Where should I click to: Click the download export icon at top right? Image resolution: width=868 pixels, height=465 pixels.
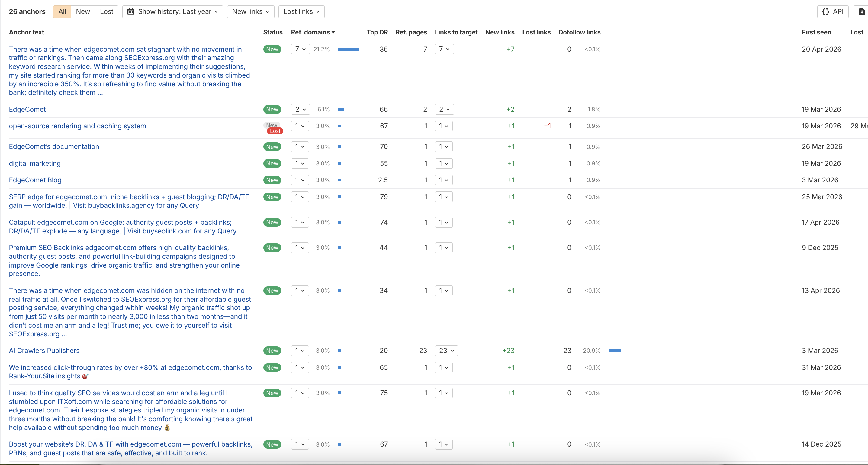point(861,12)
